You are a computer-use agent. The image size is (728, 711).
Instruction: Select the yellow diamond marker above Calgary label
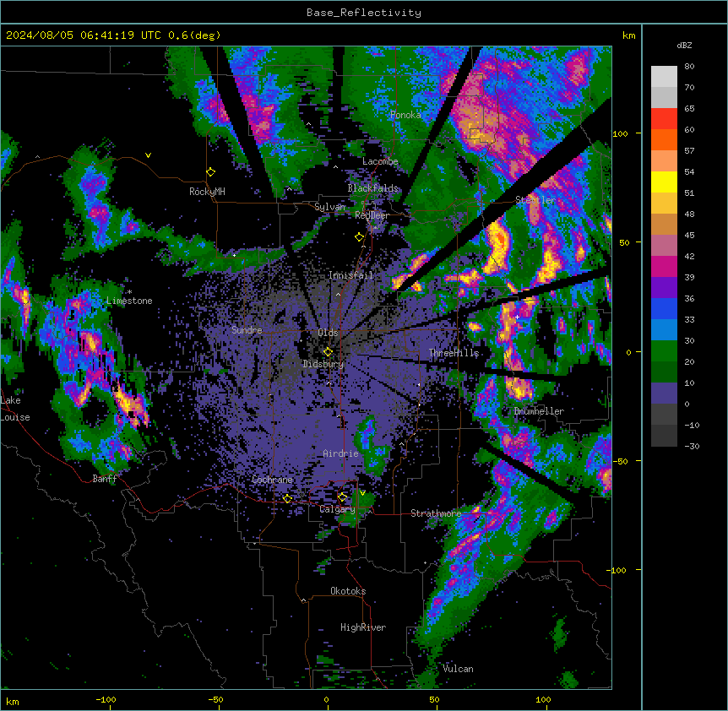point(342,497)
